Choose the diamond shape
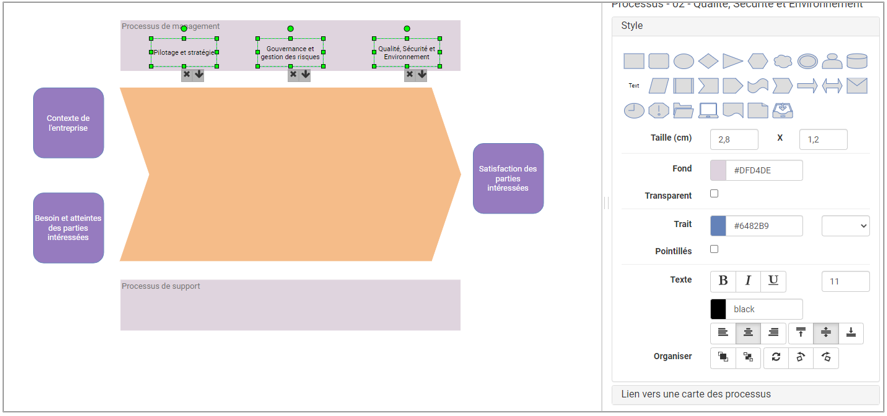Image resolution: width=887 pixels, height=416 pixels. [708, 61]
